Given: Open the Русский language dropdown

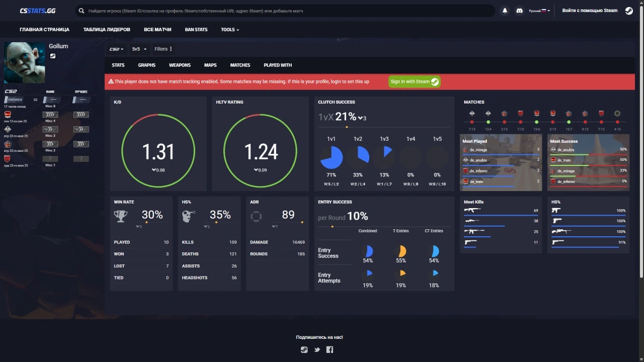Looking at the screenshot, I should click(539, 11).
